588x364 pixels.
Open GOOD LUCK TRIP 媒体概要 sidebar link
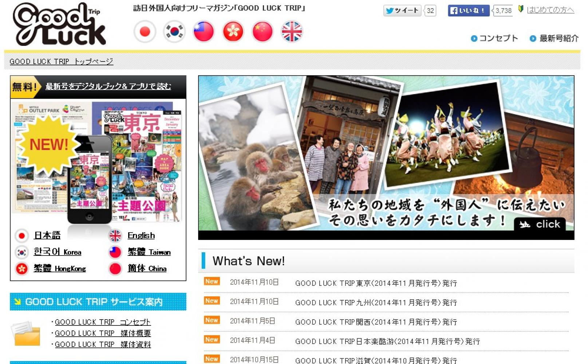[x=103, y=333]
